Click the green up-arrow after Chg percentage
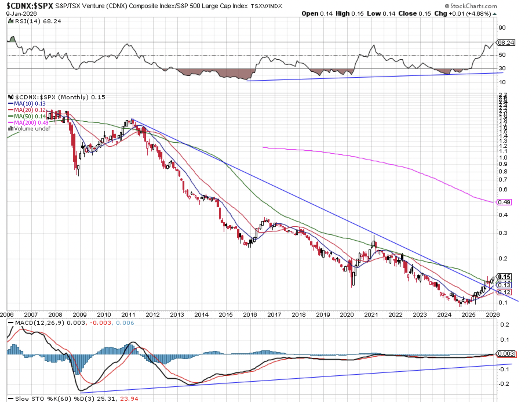 [495, 14]
